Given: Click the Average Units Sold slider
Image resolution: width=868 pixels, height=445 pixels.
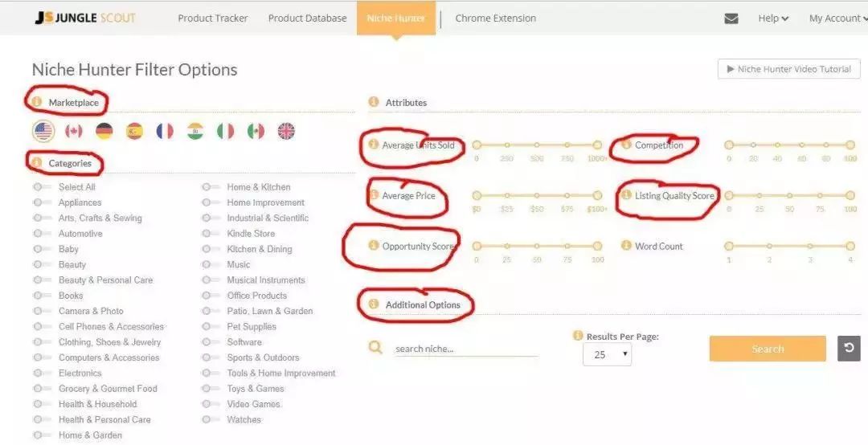Looking at the screenshot, I should (x=537, y=145).
